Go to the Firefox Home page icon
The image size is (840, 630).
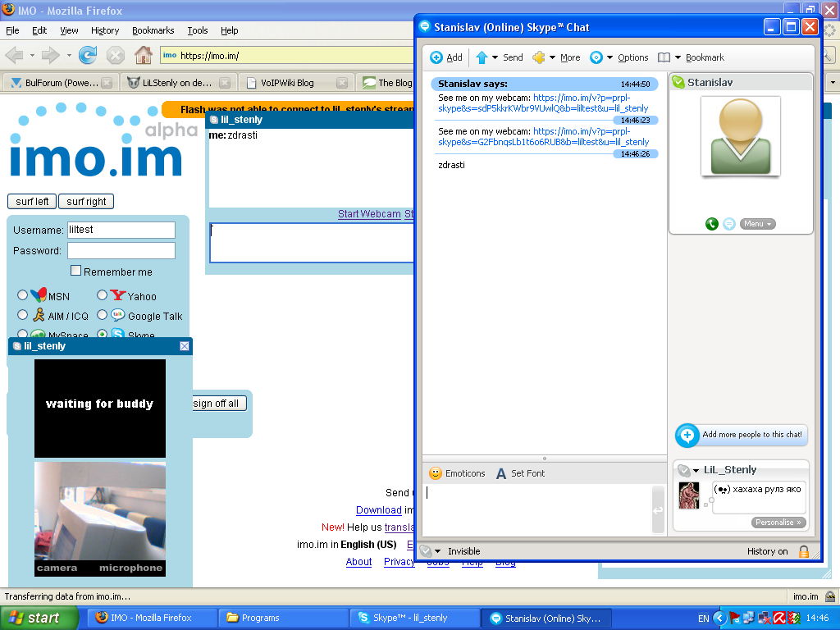point(143,55)
